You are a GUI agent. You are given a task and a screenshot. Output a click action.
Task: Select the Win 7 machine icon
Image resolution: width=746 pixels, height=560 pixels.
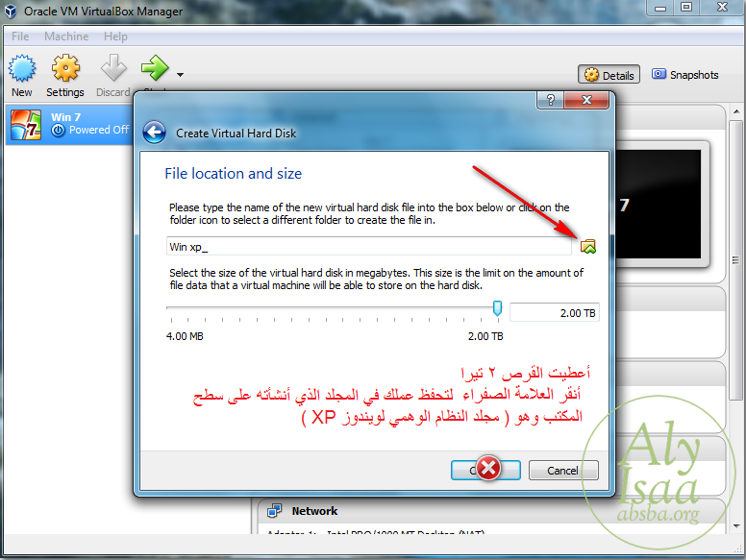pyautogui.click(x=26, y=125)
